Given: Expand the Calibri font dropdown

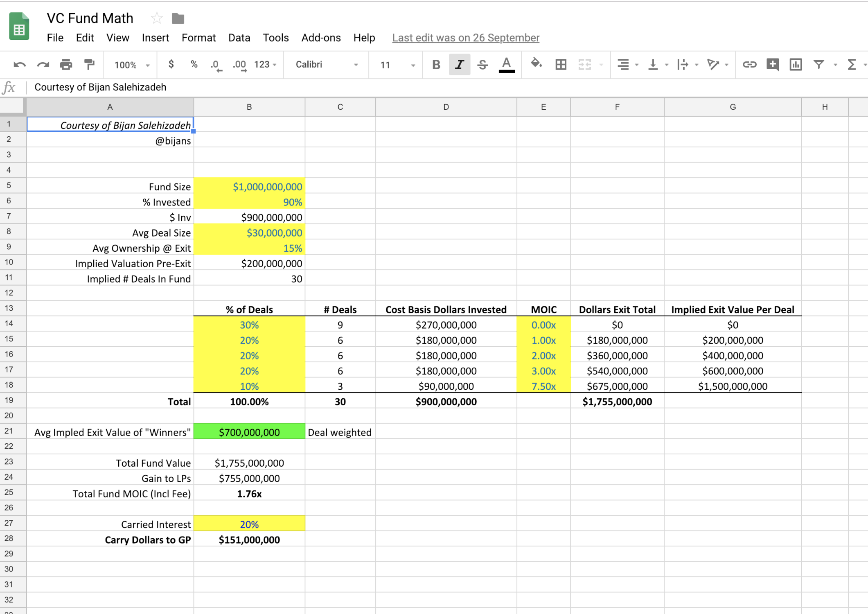Looking at the screenshot, I should [326, 65].
